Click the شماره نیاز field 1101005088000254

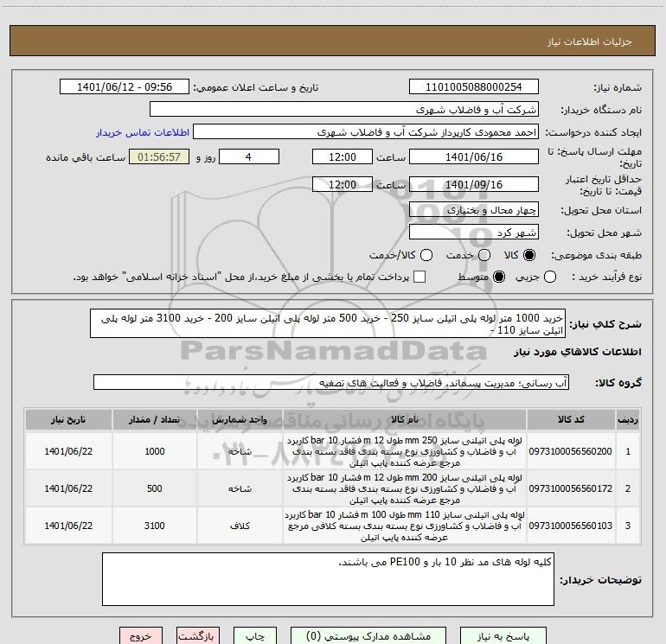474,86
